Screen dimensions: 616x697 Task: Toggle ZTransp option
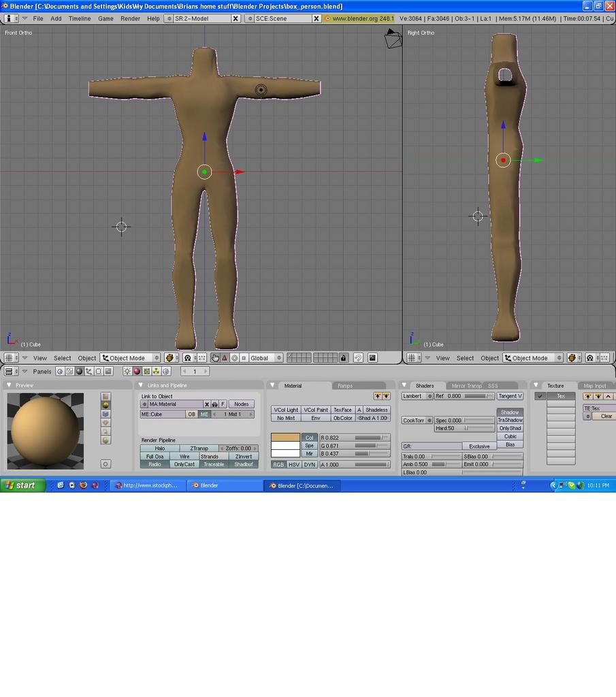coord(199,449)
